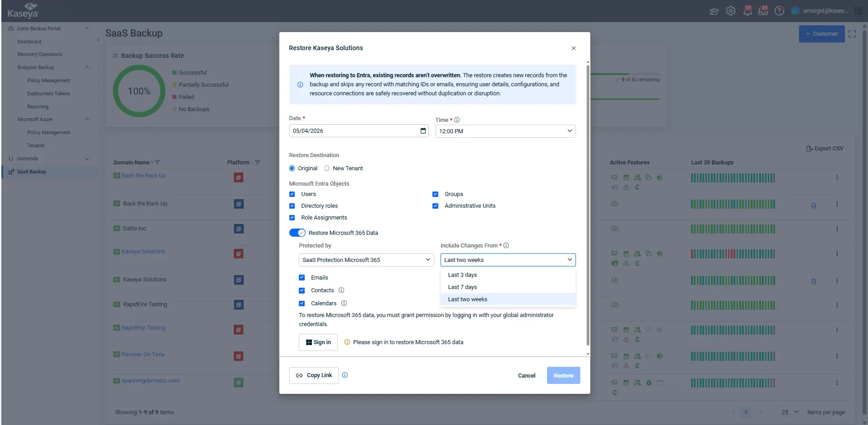
Task: Uncheck Administrative Units checkbox
Action: coord(435,206)
